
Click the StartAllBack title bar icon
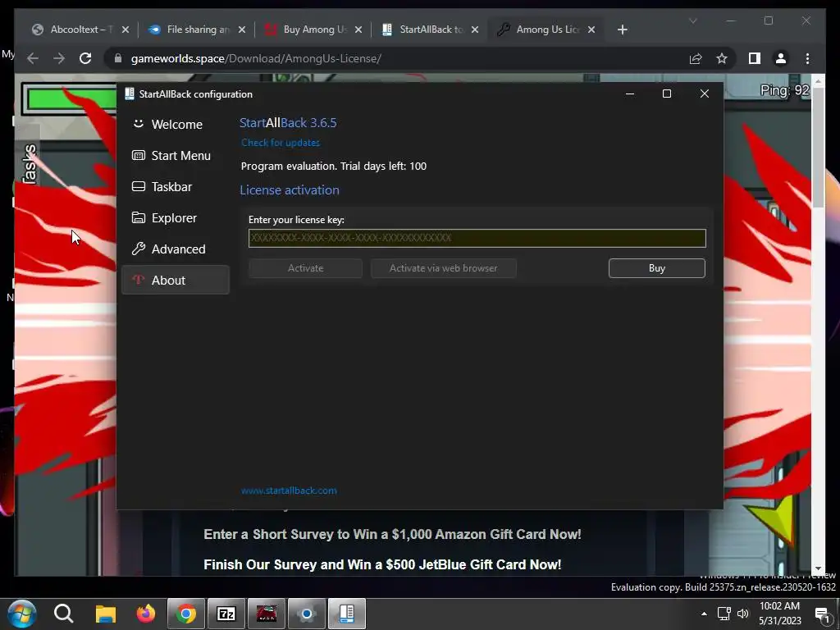tap(129, 94)
